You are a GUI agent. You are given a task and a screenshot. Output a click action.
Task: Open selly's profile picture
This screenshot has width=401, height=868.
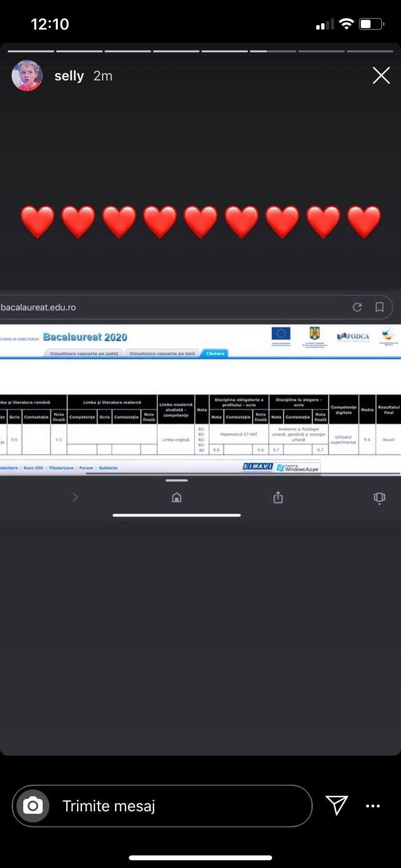click(x=27, y=76)
